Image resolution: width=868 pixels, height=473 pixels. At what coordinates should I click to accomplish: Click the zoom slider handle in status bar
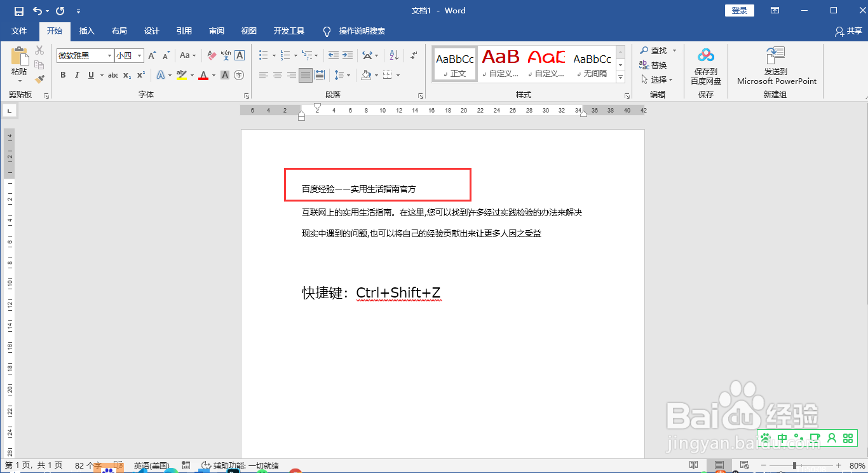[794, 466]
